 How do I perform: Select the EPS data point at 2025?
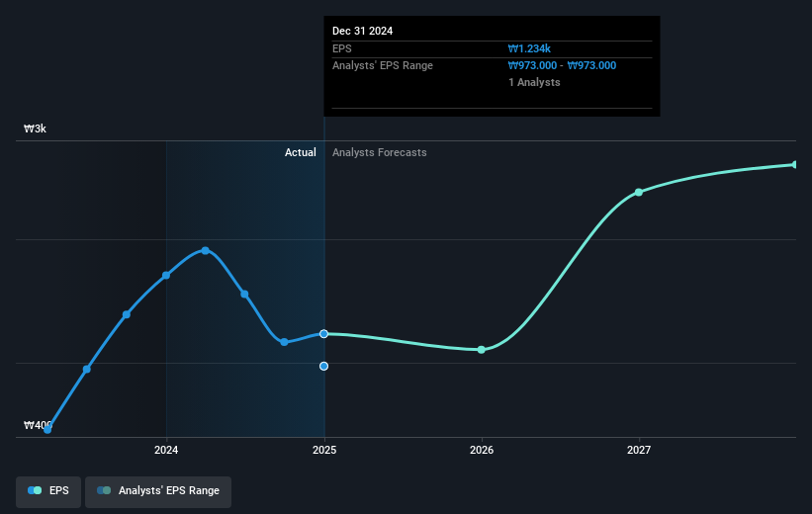323,334
